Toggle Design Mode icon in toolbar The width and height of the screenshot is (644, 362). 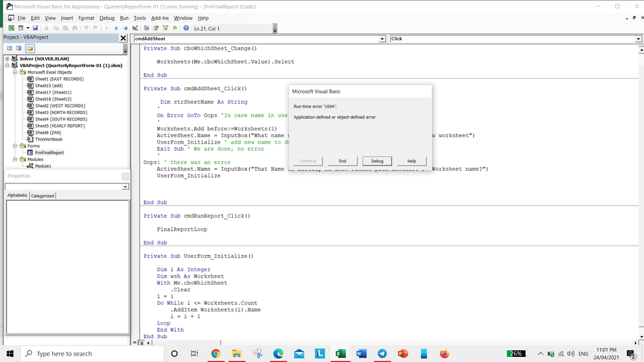[135, 28]
